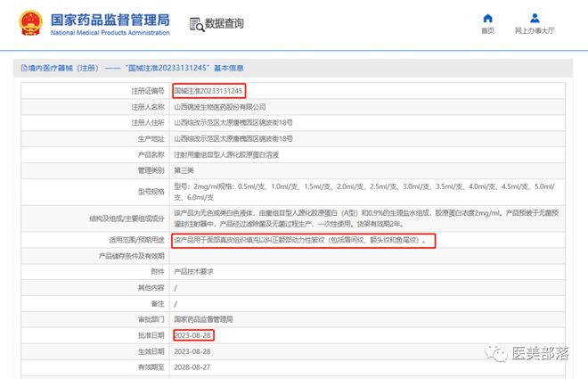Click the 产品储存条件及有效期 label
The height and width of the screenshot is (379, 588).
(131, 256)
